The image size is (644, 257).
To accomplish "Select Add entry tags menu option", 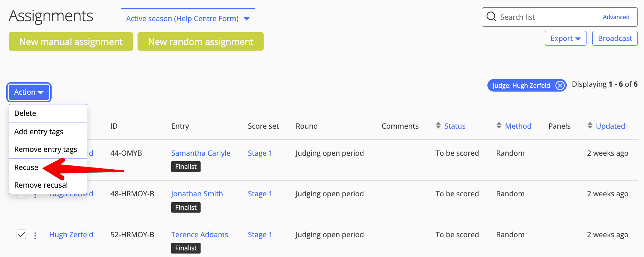I will [x=39, y=132].
